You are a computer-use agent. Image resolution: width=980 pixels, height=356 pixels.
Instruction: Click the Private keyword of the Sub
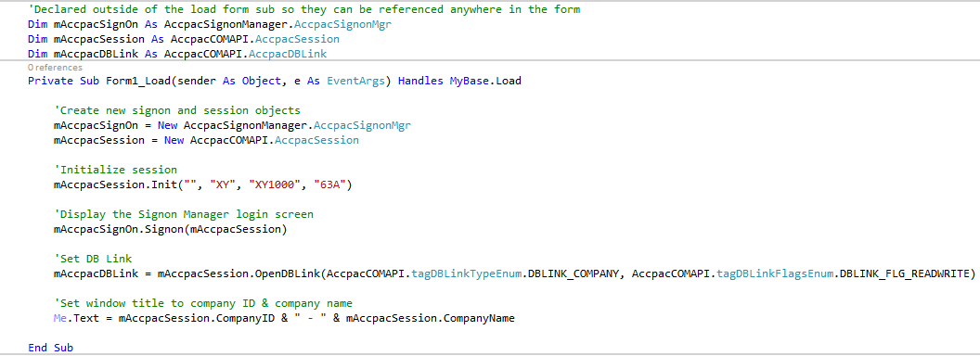51,82
